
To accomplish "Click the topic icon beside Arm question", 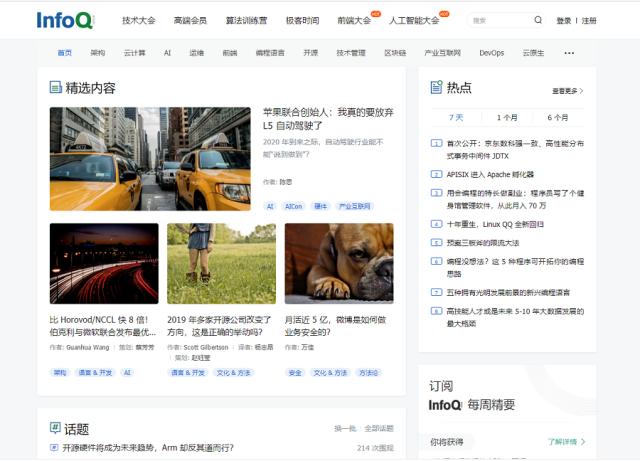I will pyautogui.click(x=54, y=448).
